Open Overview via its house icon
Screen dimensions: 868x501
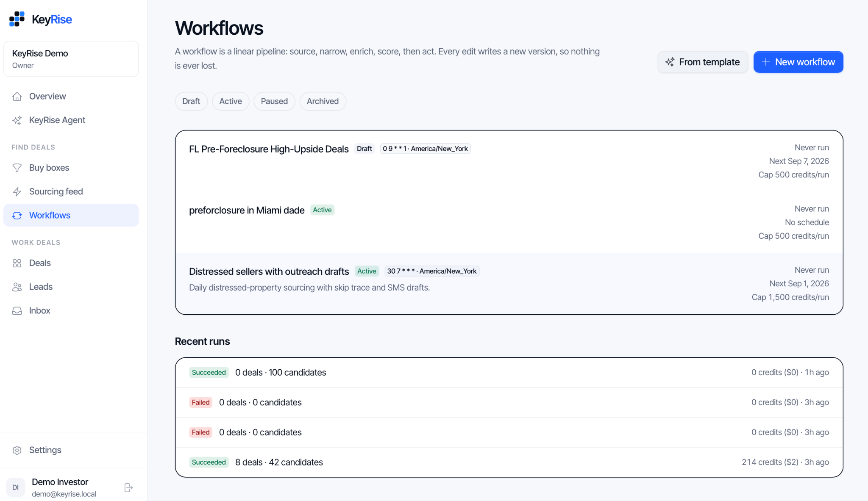pos(17,97)
